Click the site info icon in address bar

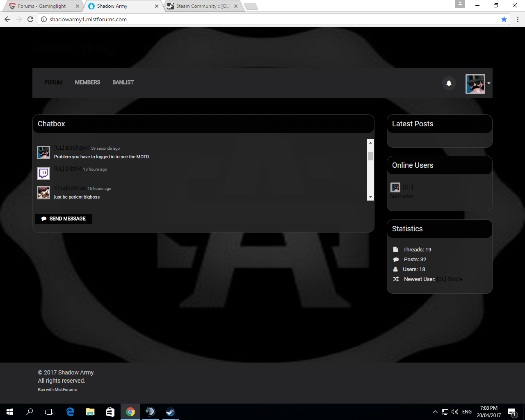tap(44, 19)
